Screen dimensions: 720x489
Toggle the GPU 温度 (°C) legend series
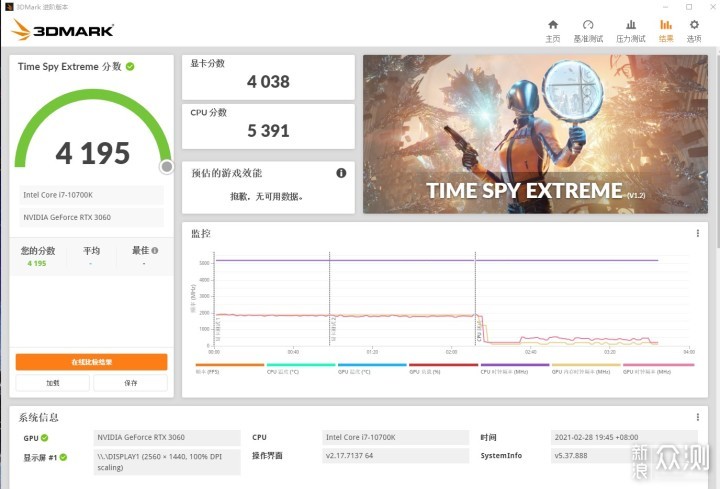[x=372, y=368]
